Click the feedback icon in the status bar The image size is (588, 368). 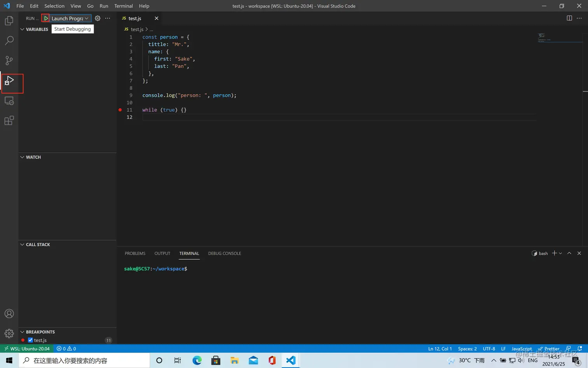pos(568,349)
